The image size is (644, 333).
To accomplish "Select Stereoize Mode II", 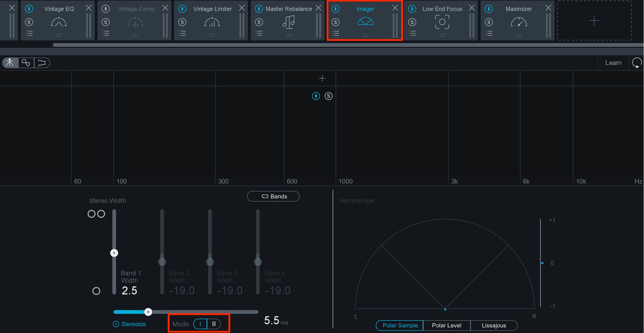I will [x=214, y=324].
